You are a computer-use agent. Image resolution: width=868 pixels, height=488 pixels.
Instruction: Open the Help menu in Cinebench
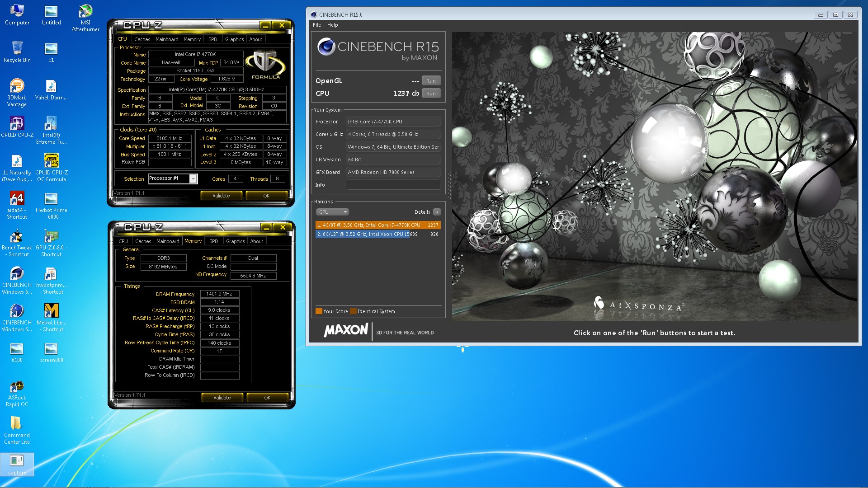(332, 25)
